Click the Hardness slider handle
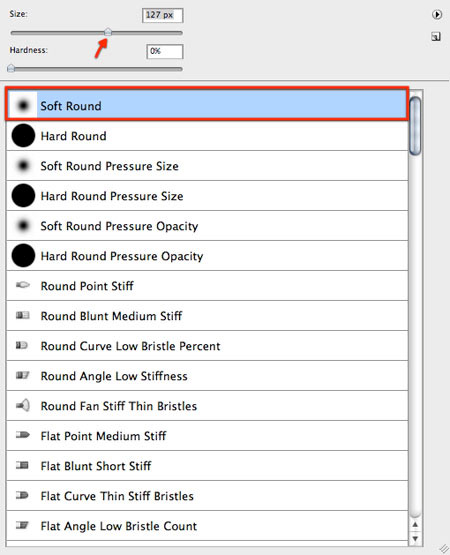The height and width of the screenshot is (555, 450). [11, 68]
